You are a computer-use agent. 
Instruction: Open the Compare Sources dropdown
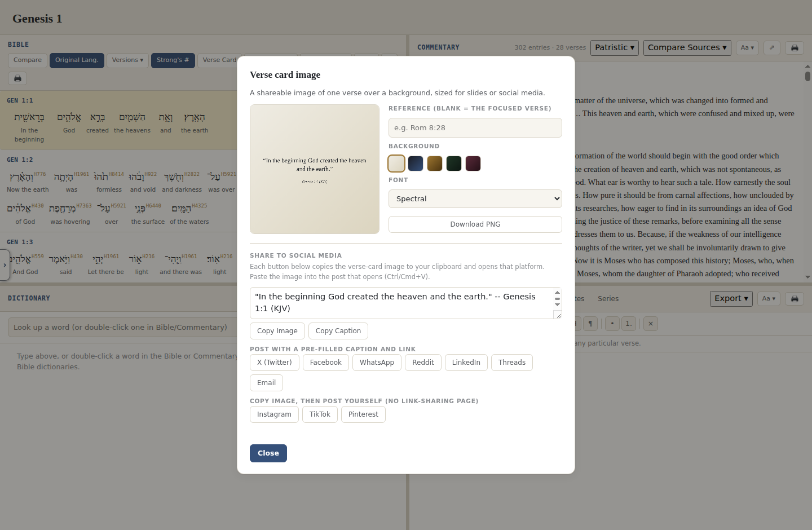coord(687,47)
